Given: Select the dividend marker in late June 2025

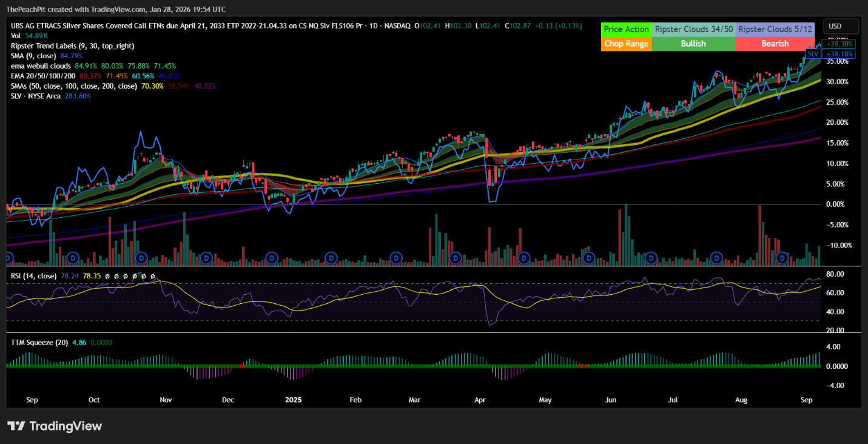Looking at the screenshot, I should coord(651,258).
